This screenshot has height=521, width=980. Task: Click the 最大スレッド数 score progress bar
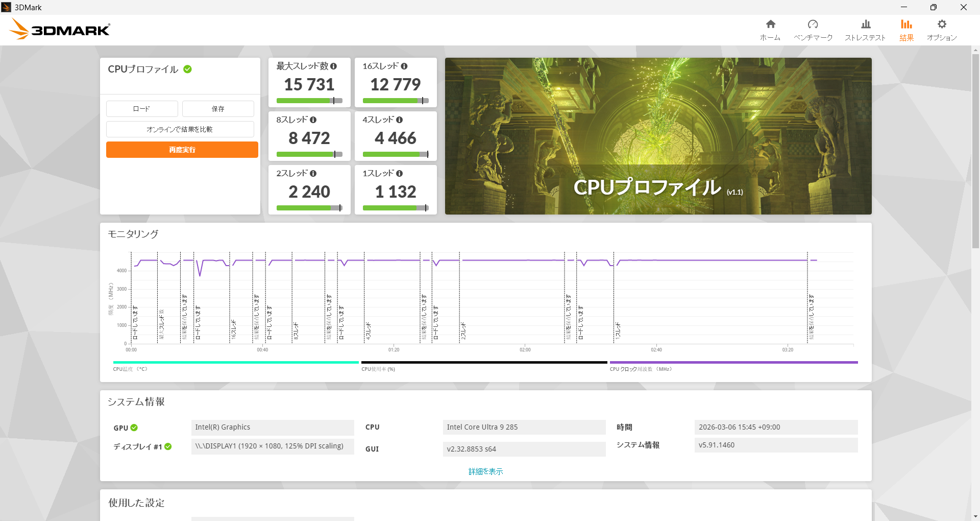309,101
